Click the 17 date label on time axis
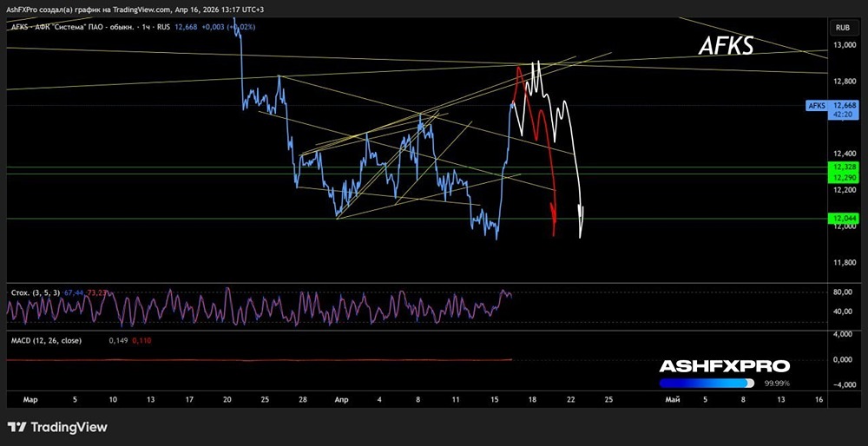Viewport: 868px width, 446px height. pyautogui.click(x=190, y=399)
